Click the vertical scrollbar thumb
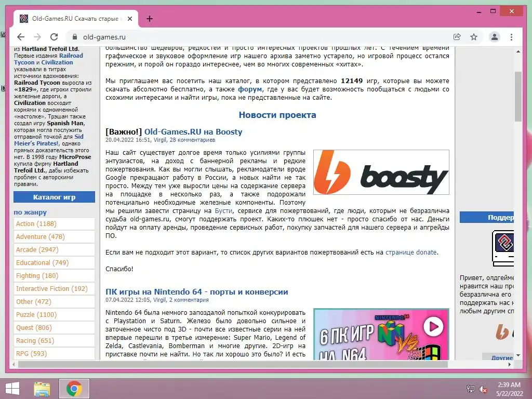Image resolution: width=532 pixels, height=399 pixels. click(518, 96)
